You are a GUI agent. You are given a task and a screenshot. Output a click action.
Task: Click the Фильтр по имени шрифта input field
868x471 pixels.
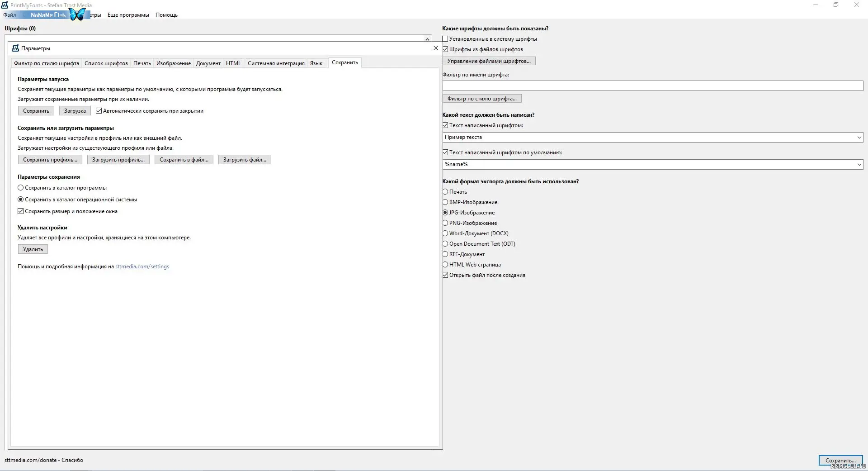(652, 86)
